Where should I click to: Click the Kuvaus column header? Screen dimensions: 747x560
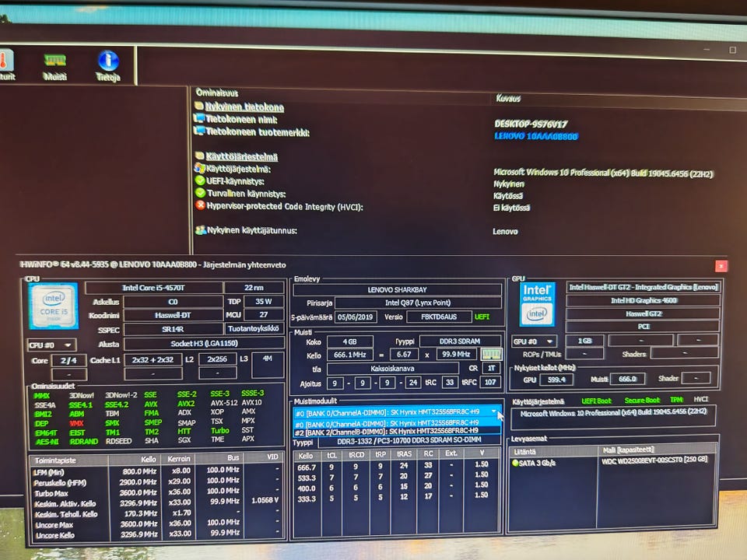(508, 98)
